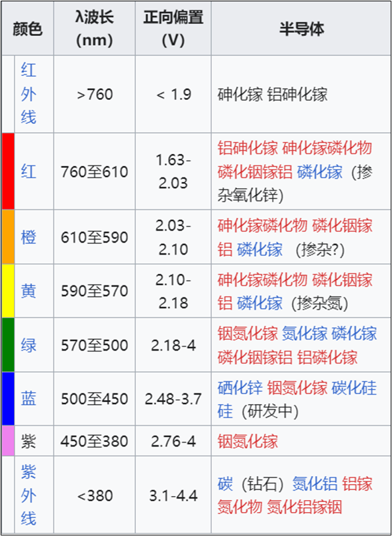The image size is (392, 536).
Task: Open 砷化镓磷化物 link in the 橙 row
Action: tap(263, 226)
